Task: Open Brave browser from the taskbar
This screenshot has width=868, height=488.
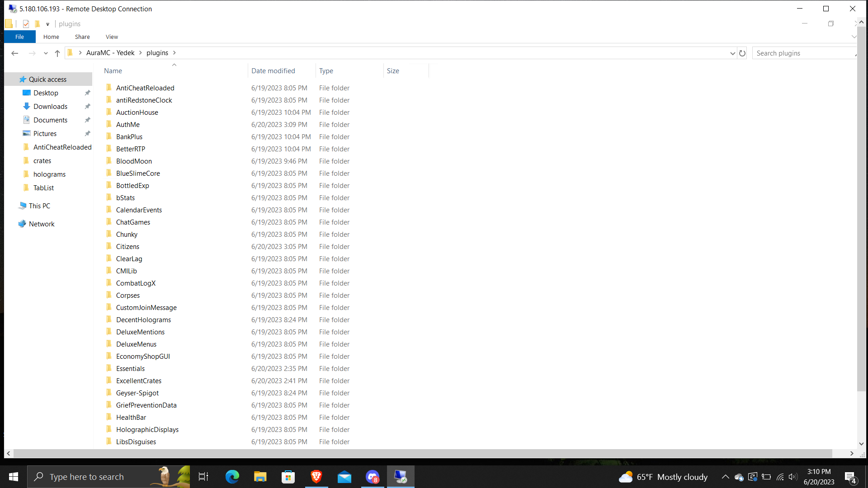Action: 316,477
